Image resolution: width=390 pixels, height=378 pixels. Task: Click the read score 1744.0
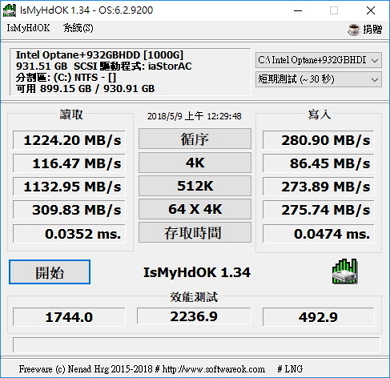point(69,317)
